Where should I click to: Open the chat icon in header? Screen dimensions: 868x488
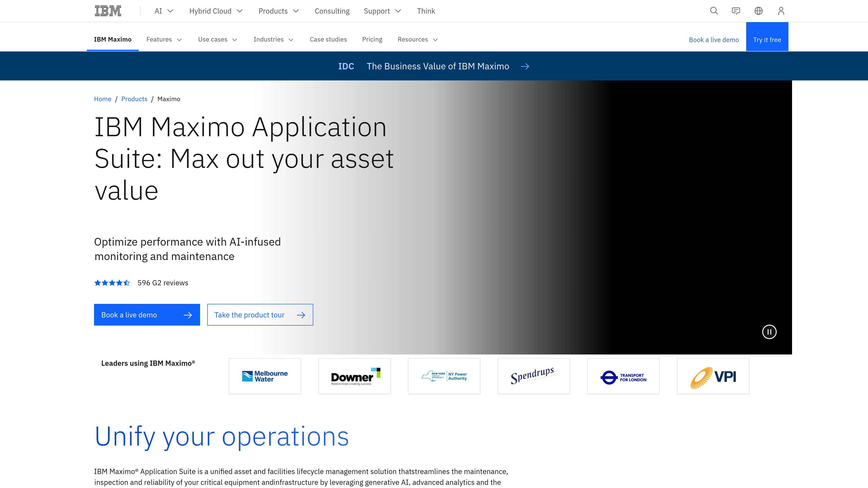click(x=736, y=11)
